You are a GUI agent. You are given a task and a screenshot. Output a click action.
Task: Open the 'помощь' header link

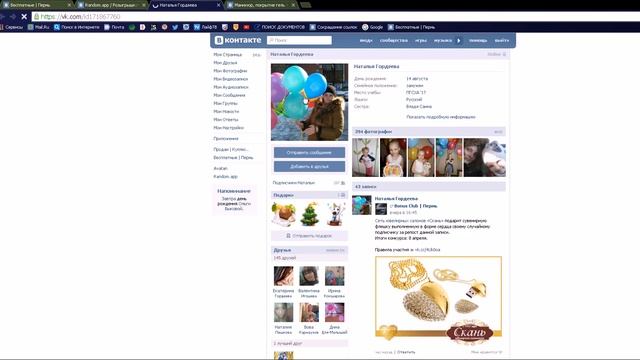478,40
